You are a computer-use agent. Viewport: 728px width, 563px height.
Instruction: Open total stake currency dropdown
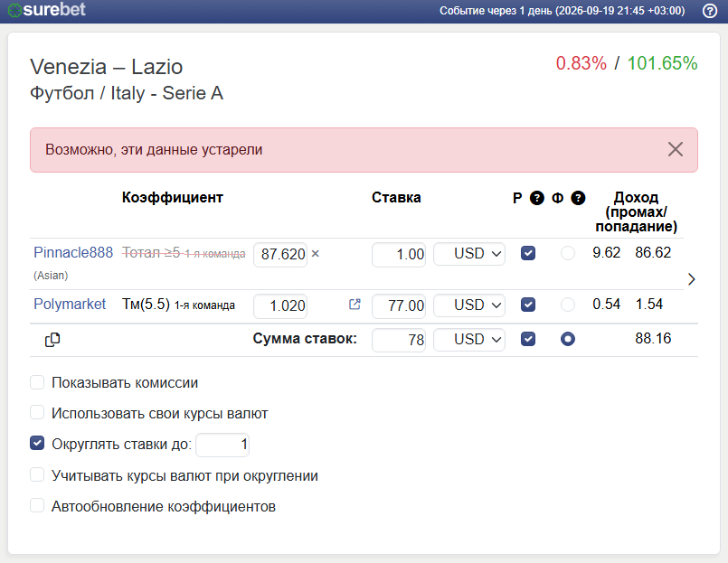click(469, 340)
